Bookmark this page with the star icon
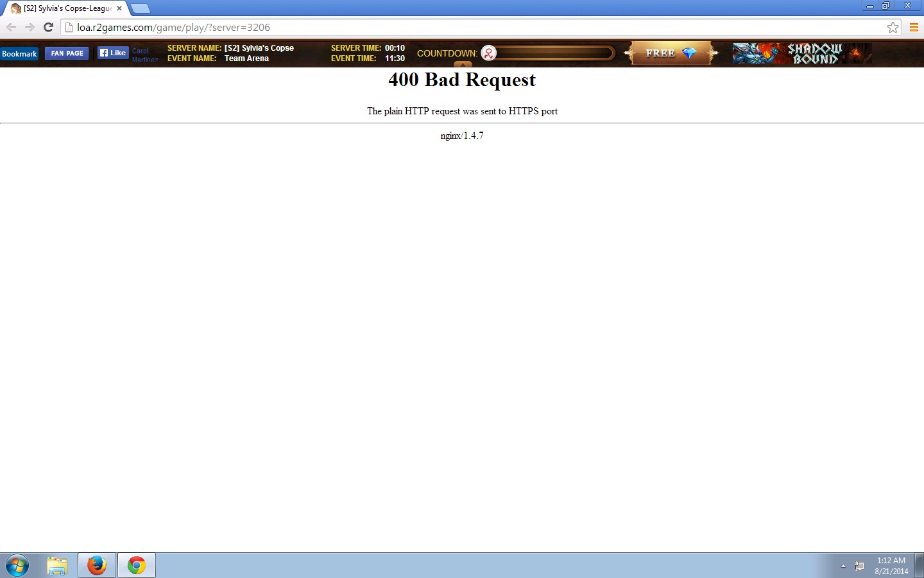924x578 pixels. click(893, 27)
